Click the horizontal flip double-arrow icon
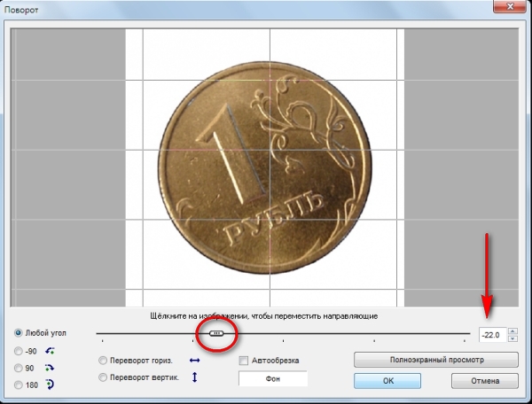 click(x=194, y=361)
